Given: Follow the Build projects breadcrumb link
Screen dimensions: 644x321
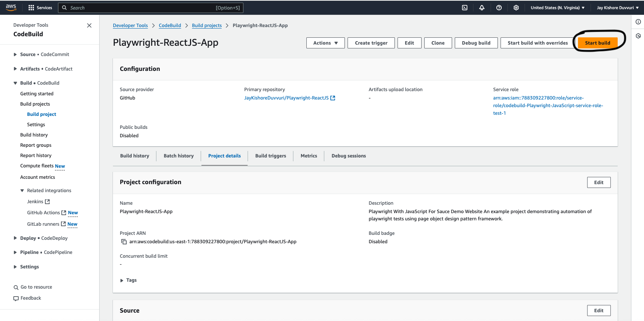Looking at the screenshot, I should 207,26.
